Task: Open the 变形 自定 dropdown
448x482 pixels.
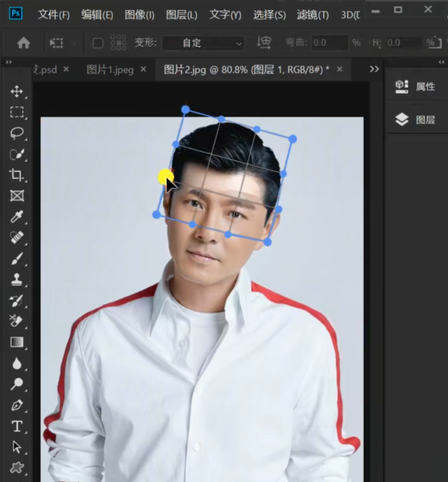Action: pos(203,43)
